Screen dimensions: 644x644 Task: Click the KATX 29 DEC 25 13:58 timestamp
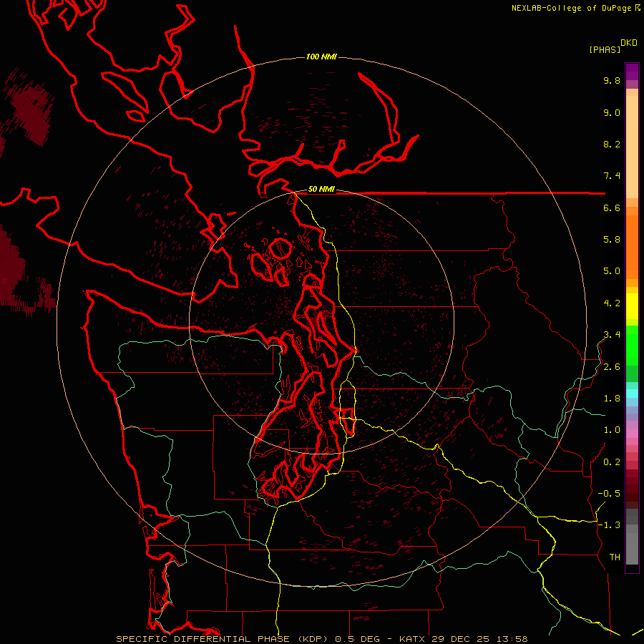point(463,639)
